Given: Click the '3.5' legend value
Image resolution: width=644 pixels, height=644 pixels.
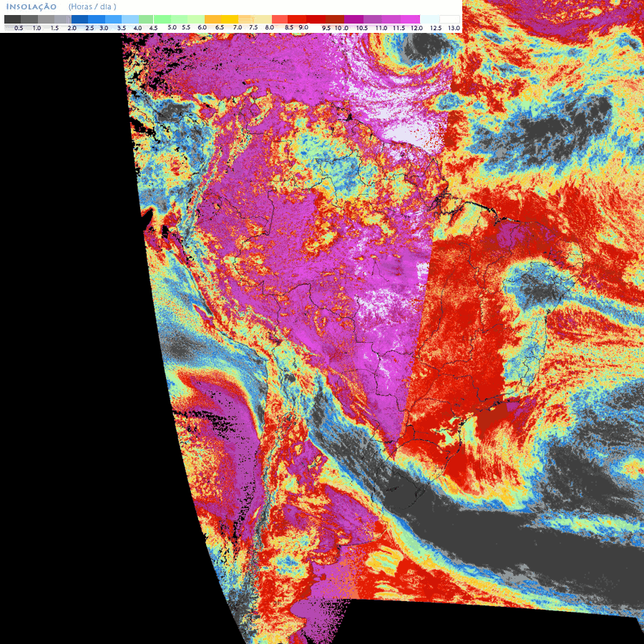Looking at the screenshot, I should 122,28.
